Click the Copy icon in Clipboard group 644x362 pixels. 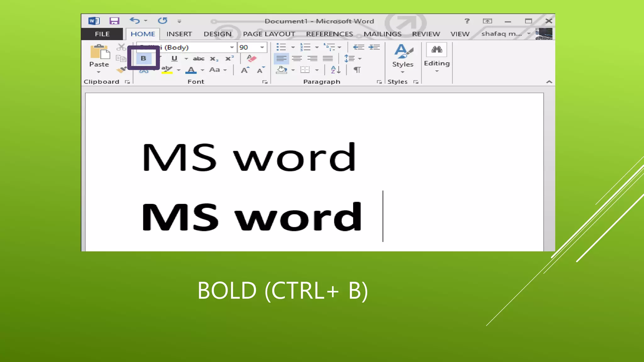[121, 58]
